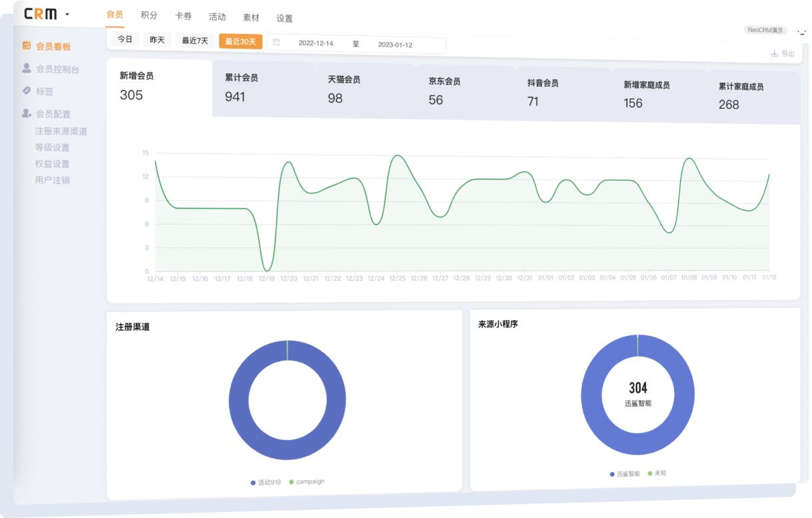Viewport: 812px width, 518px height.
Task: Click the 导出 download icon
Action: 774,53
